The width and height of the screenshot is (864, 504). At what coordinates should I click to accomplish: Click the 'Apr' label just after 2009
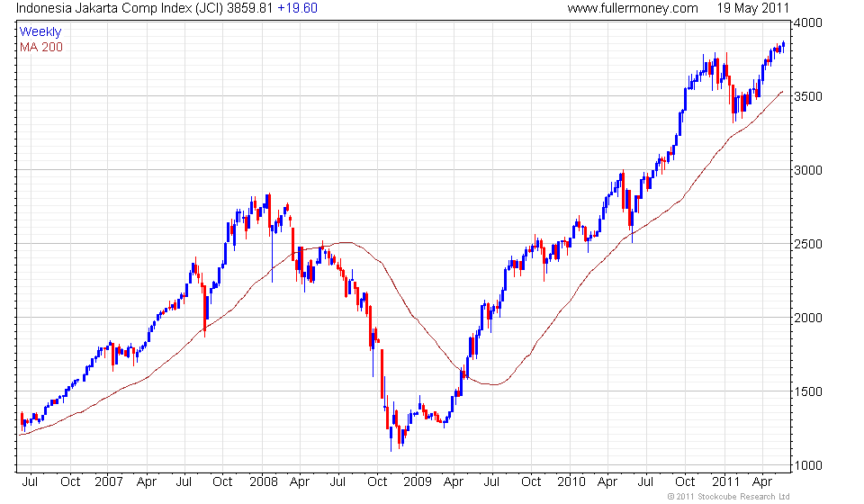point(454,482)
